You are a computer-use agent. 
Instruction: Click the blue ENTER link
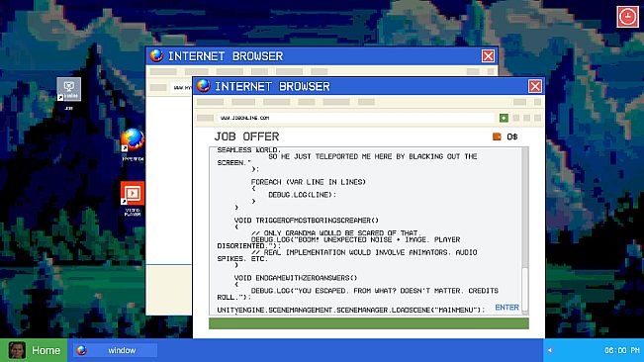tap(506, 307)
